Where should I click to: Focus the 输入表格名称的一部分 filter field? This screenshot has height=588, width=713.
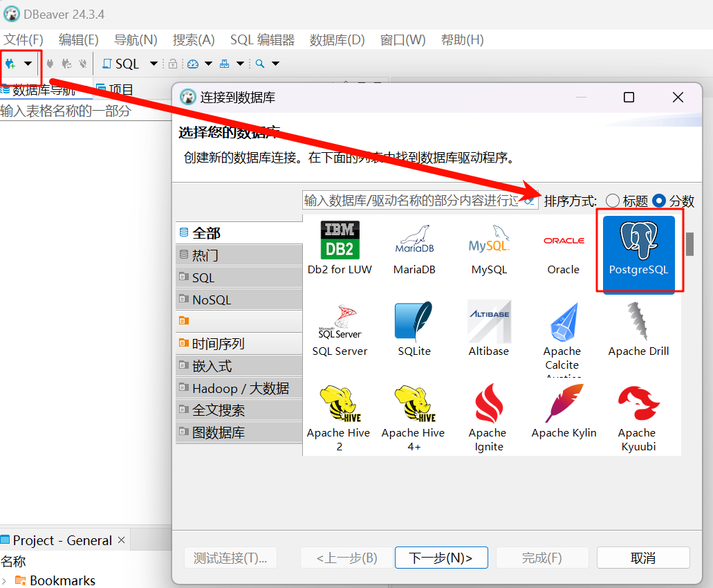[x=86, y=111]
